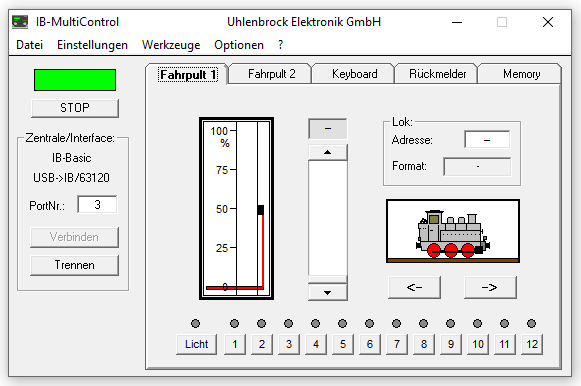
Task: Click the speed scrollbar down arrow
Action: [328, 292]
